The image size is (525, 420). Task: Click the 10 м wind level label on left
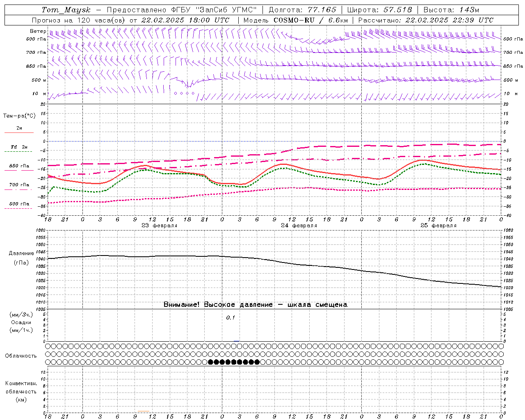39,94
